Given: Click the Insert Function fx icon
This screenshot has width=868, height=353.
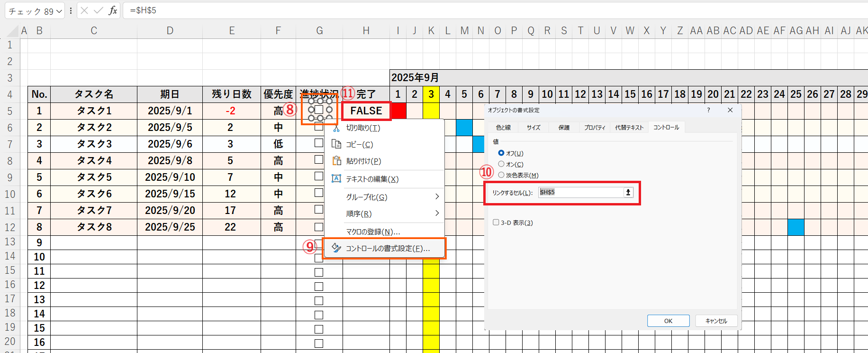Looking at the screenshot, I should click(113, 10).
